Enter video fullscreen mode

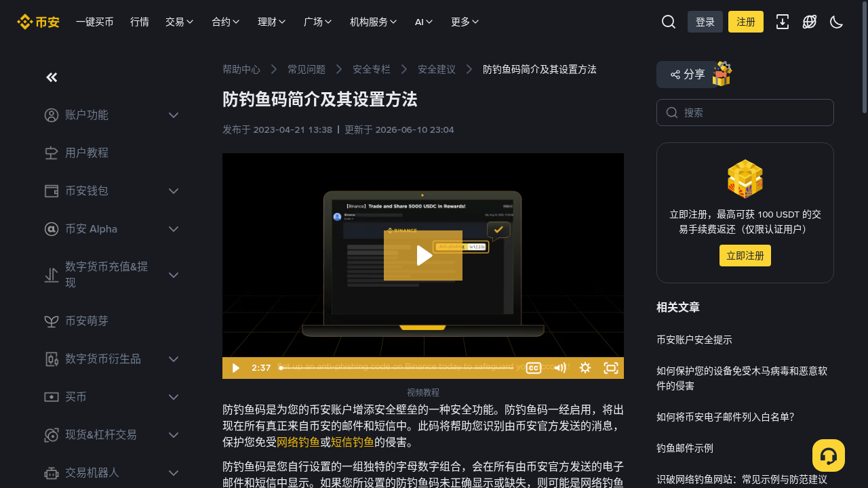coord(611,368)
